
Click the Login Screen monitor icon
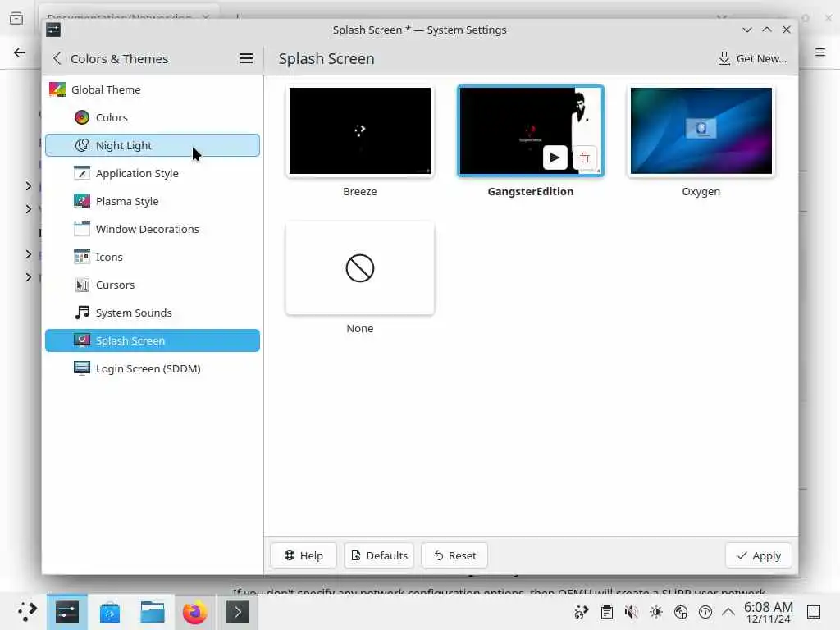tap(82, 368)
